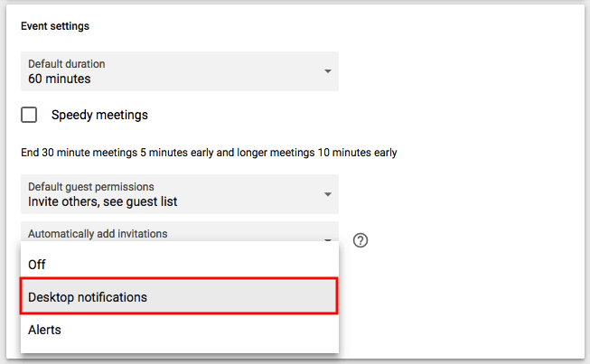
Task: Click the "Automatically add invitations" field label
Action: click(98, 233)
